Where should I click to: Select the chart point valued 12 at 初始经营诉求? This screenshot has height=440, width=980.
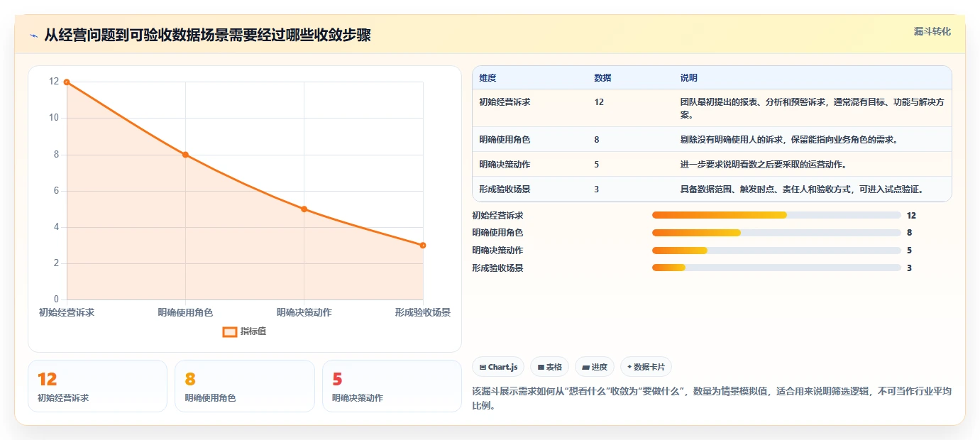pos(67,82)
